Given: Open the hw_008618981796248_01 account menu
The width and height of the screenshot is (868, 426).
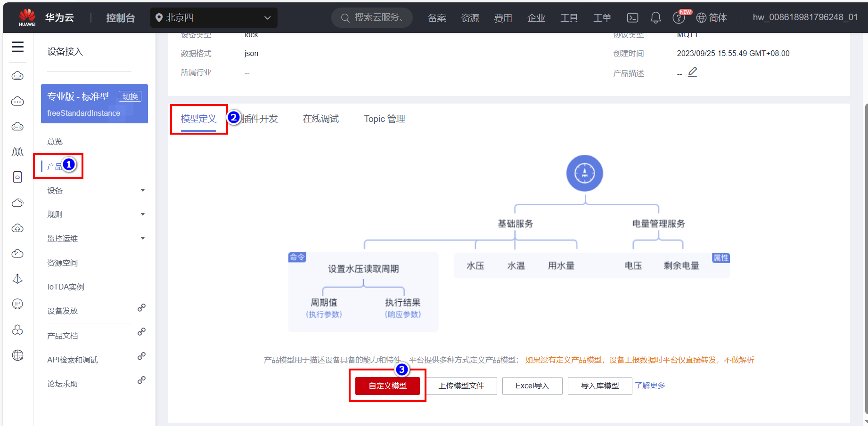Looking at the screenshot, I should [805, 17].
